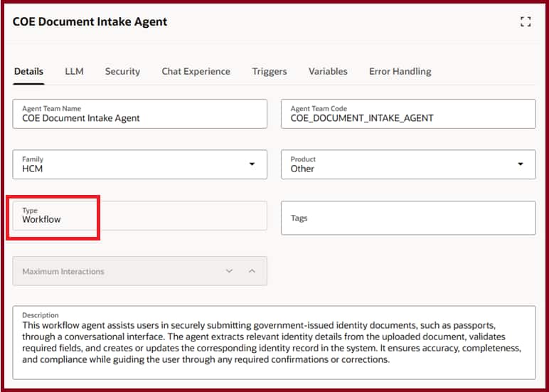The image size is (549, 392).
Task: Increase Maximum Interactions with up chevron
Action: coord(251,271)
